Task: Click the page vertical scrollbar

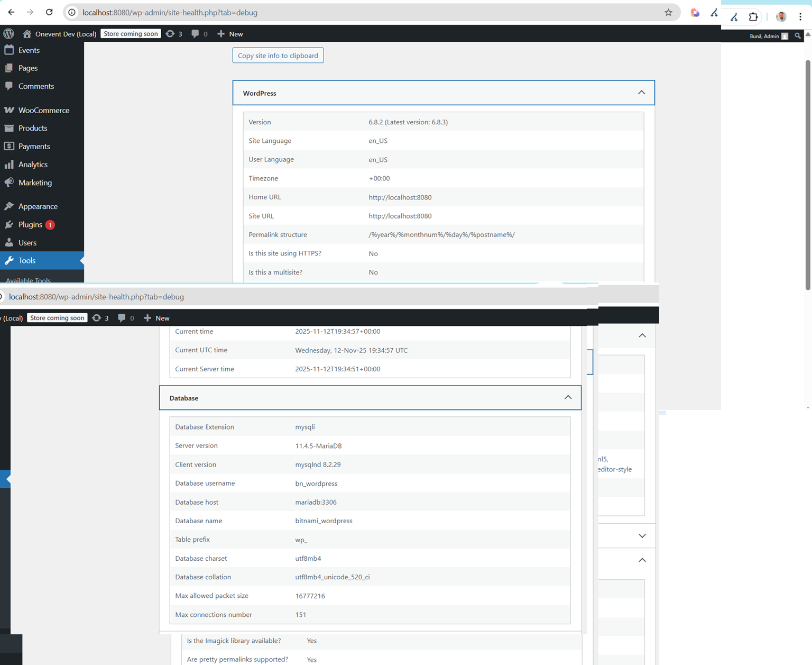Action: click(807, 175)
